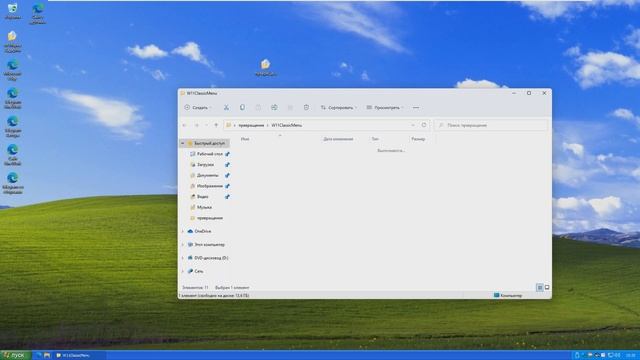This screenshot has height=360, width=640.
Task: Click the Сеть network icon in sidebar
Action: pos(190,271)
